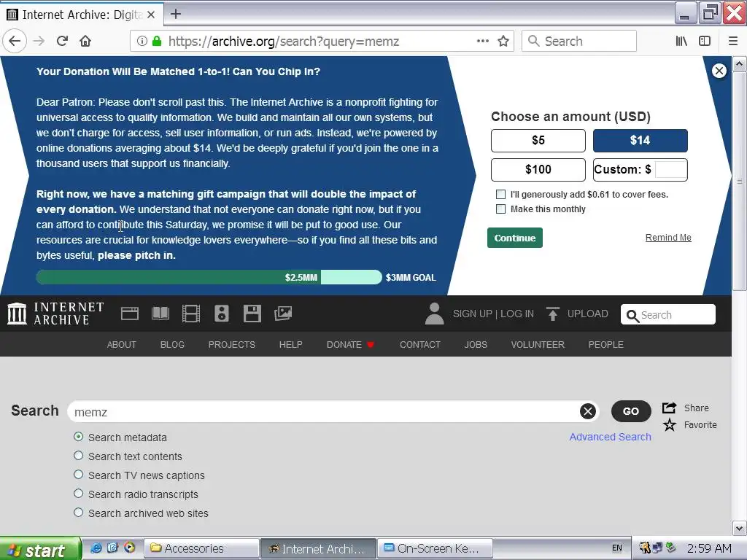The image size is (747, 560).
Task: Choose the $5 donation amount
Action: (538, 141)
